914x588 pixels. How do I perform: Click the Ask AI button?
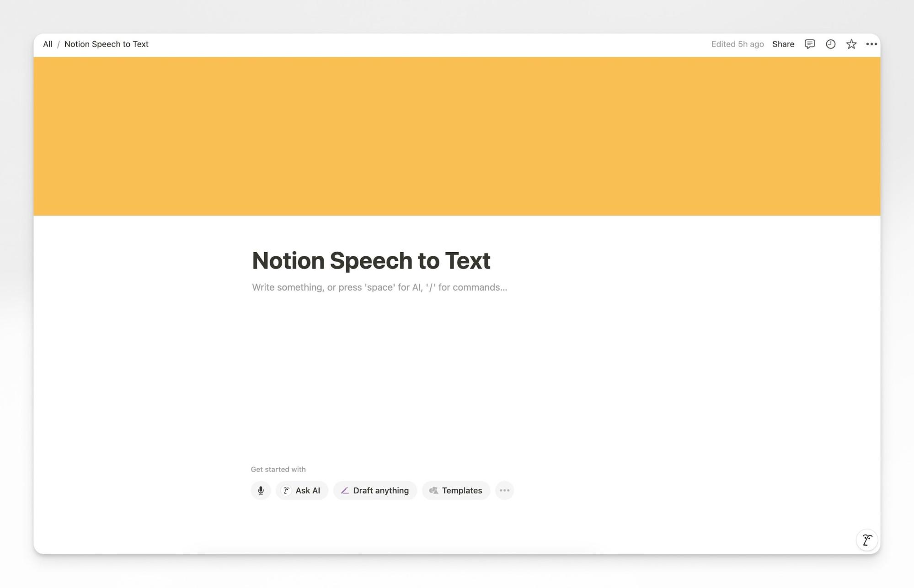coord(302,490)
